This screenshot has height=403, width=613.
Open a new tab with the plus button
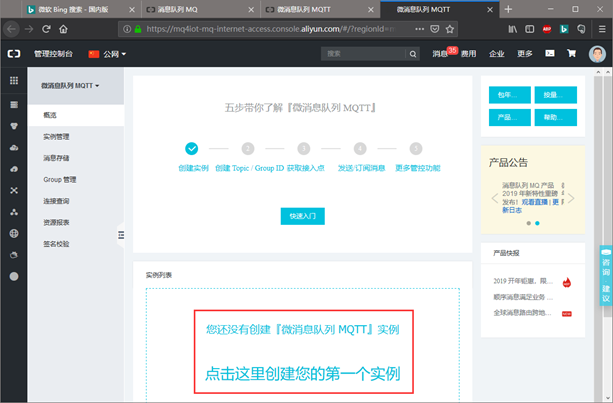pyautogui.click(x=508, y=9)
